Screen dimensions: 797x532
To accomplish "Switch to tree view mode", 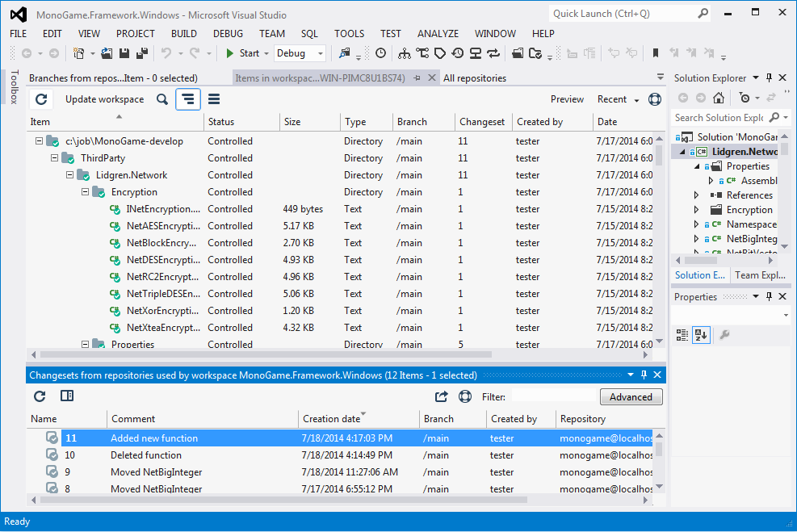I will [188, 99].
